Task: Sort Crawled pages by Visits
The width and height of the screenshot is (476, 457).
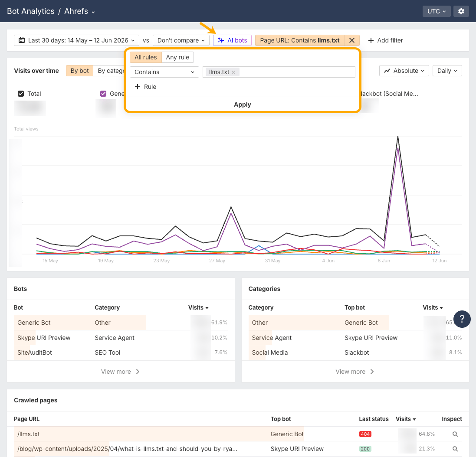Action: (406, 419)
